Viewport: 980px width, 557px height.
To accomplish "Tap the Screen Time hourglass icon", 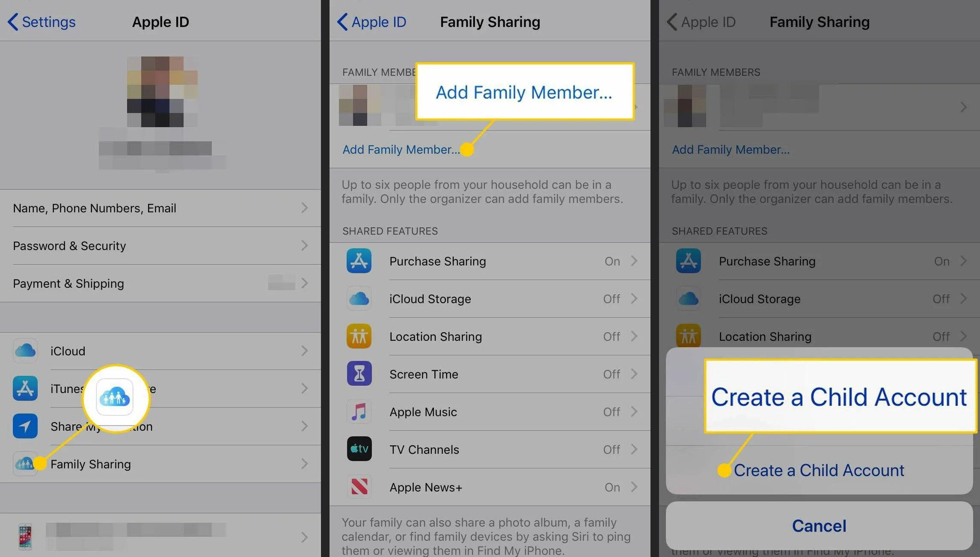I will (x=359, y=374).
